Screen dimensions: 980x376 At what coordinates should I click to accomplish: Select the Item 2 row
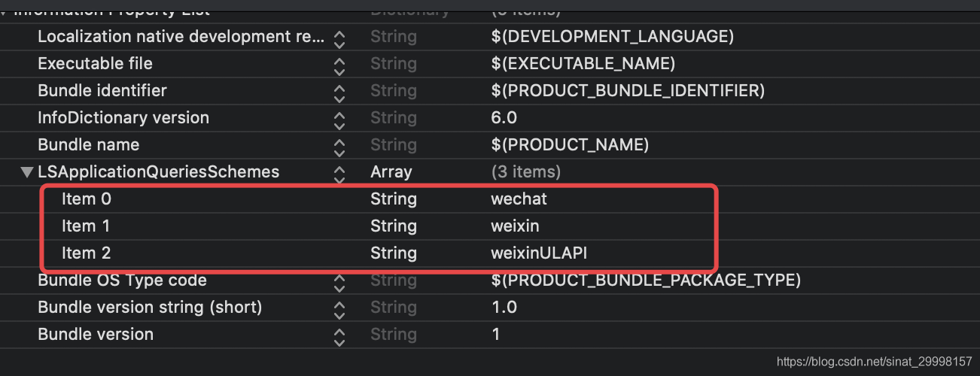(x=87, y=253)
